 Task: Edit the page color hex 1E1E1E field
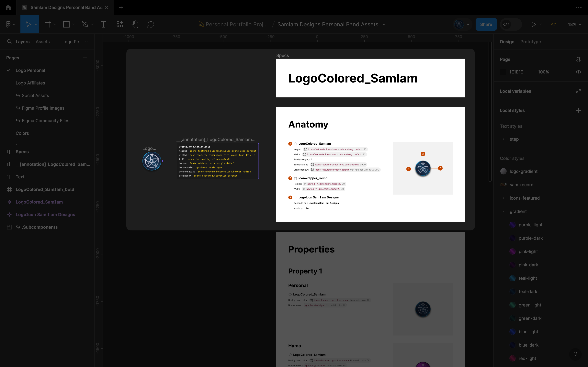516,72
